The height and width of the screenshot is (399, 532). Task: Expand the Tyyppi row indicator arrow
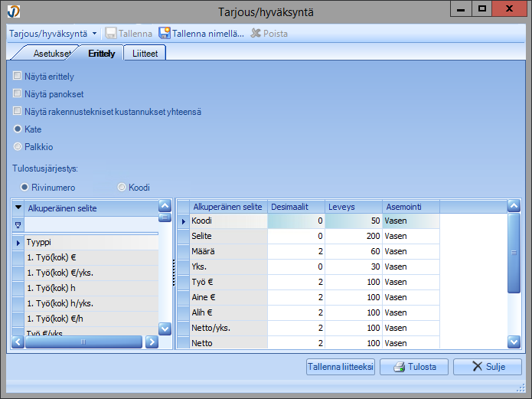(x=18, y=242)
